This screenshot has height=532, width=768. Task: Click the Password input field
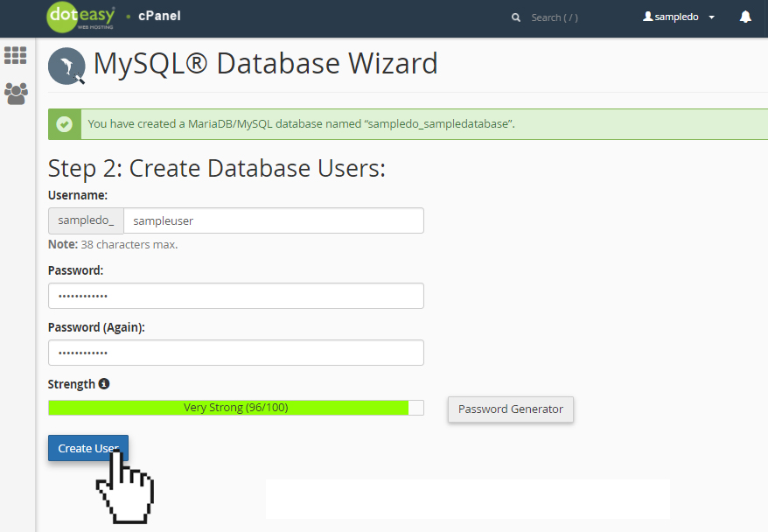pos(234,296)
